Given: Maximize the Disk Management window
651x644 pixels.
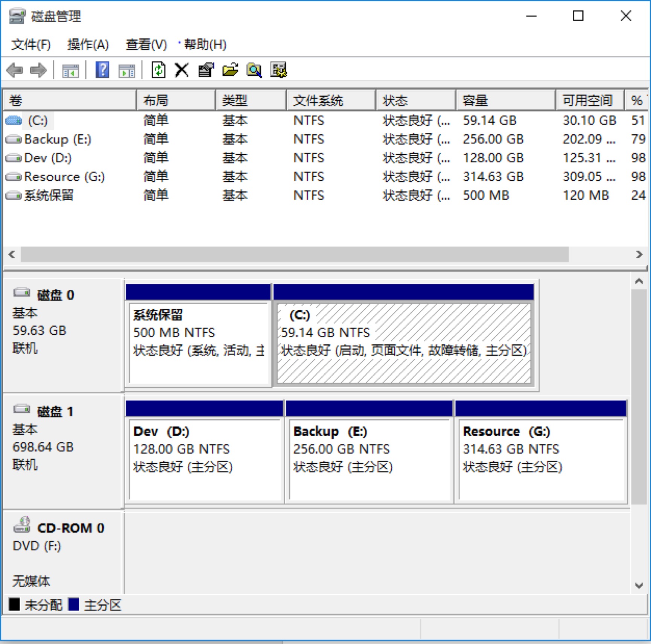Looking at the screenshot, I should coord(578,16).
